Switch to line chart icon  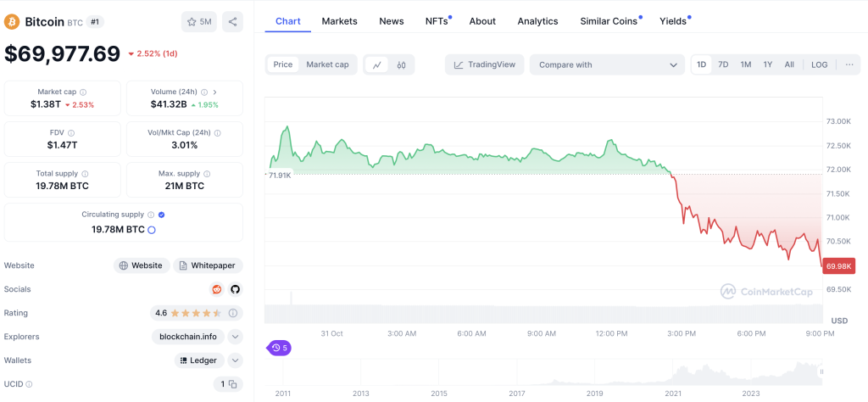point(377,64)
